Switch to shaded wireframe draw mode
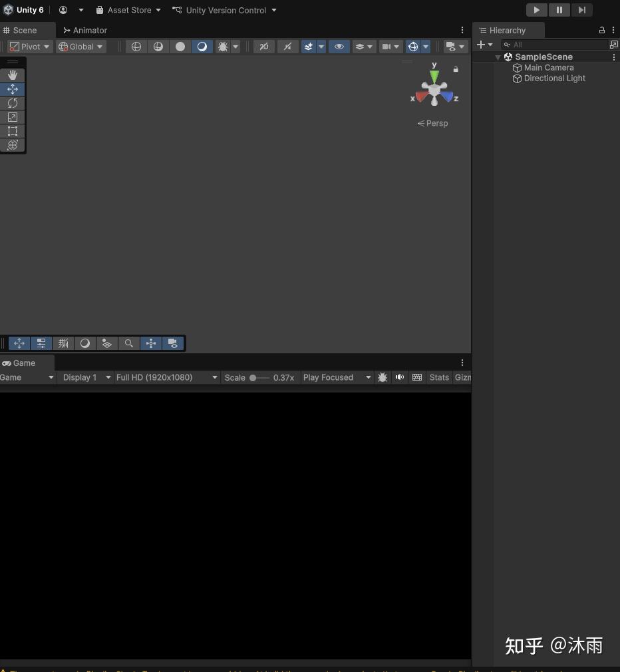The height and width of the screenshot is (672, 620). coord(158,47)
